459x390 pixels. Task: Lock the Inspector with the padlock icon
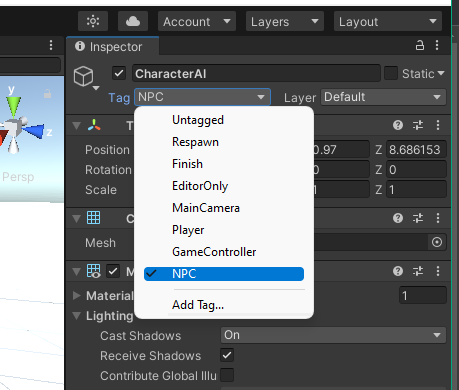(420, 45)
